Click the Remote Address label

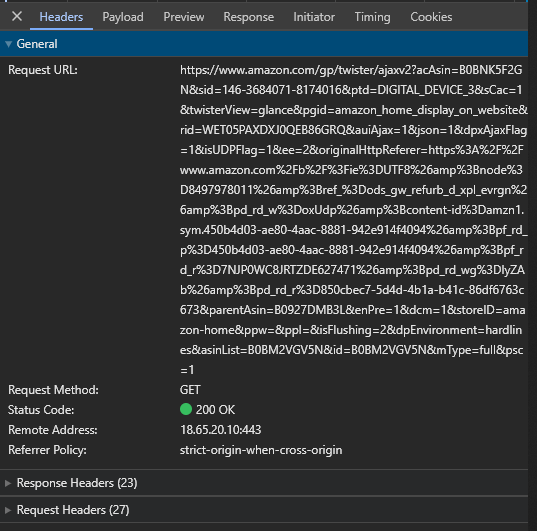(53, 430)
